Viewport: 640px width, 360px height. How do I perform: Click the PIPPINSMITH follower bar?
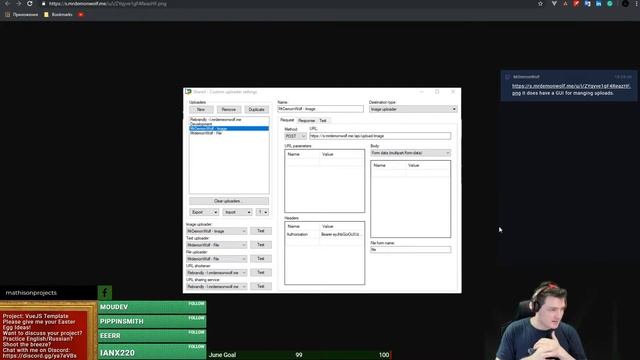point(152,322)
